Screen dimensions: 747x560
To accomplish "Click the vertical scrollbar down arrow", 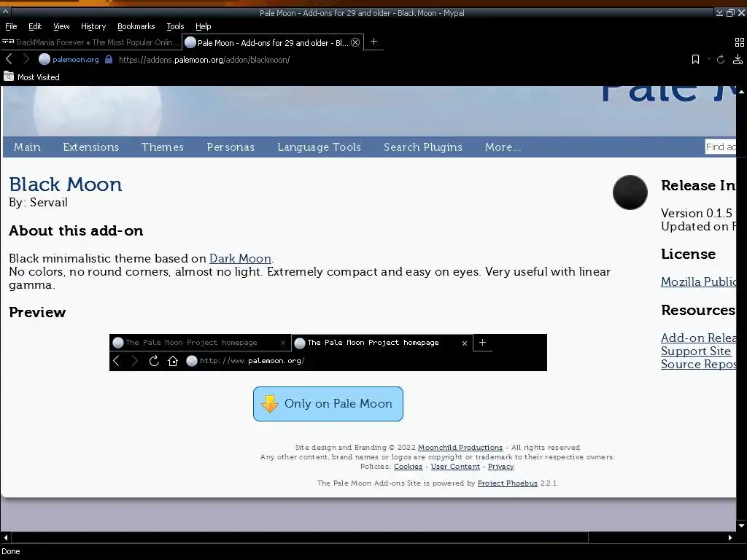I will tap(741, 526).
